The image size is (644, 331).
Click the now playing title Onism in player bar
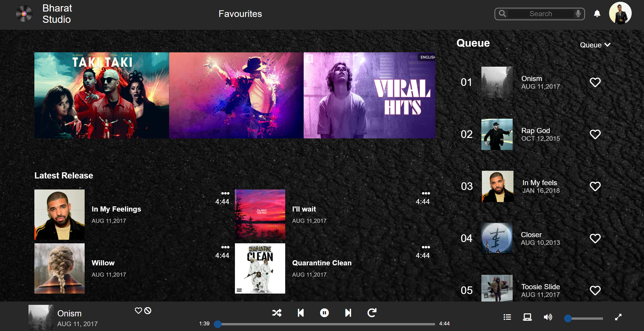[69, 313]
